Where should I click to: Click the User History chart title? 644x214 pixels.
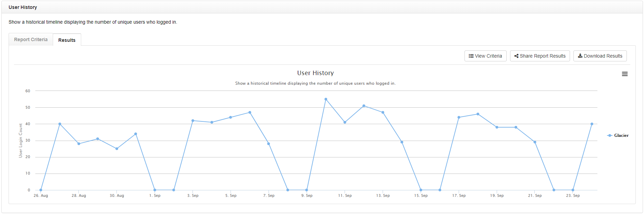315,73
